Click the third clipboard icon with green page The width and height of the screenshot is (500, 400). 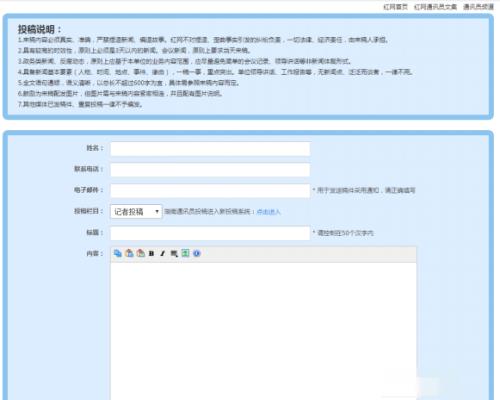tap(141, 253)
